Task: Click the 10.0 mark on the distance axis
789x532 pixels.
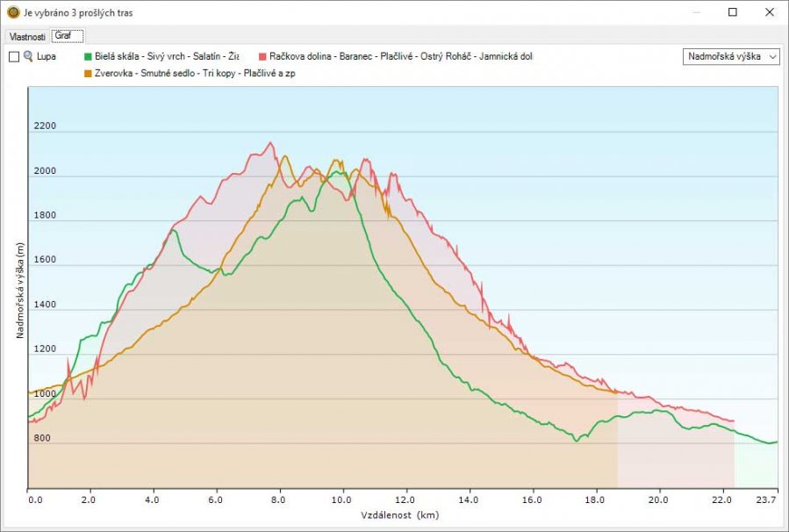Action: coord(343,500)
